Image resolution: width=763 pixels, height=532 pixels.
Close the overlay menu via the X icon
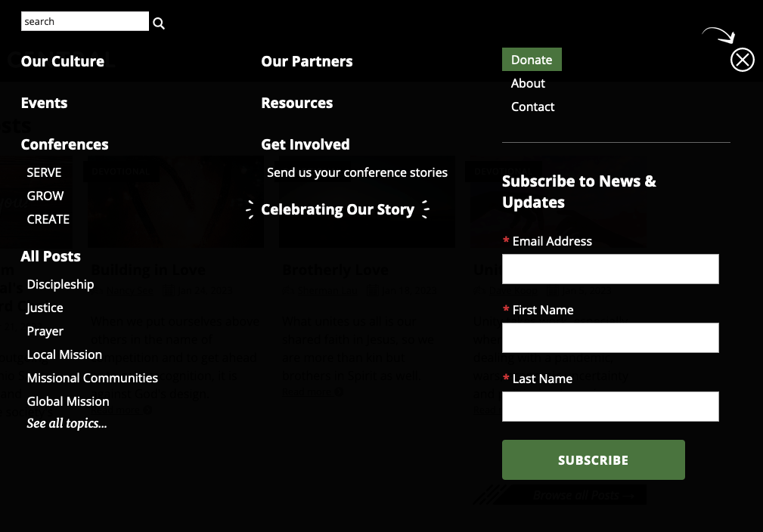(x=742, y=60)
